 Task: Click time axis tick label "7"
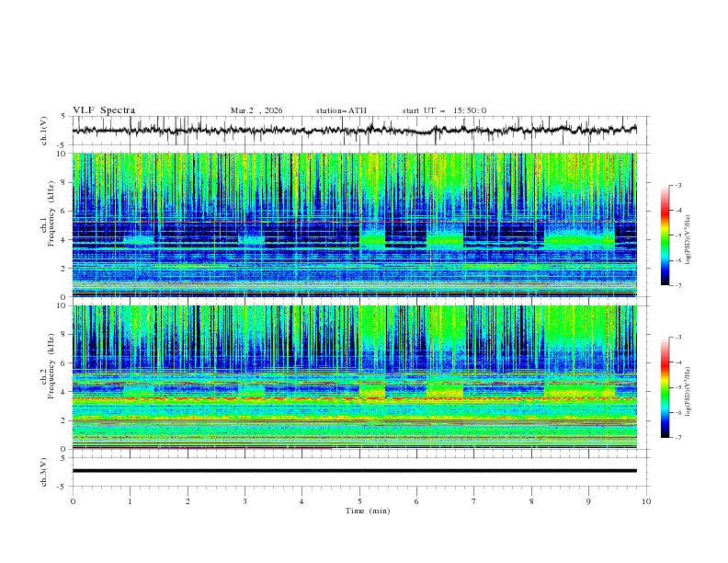[474, 501]
